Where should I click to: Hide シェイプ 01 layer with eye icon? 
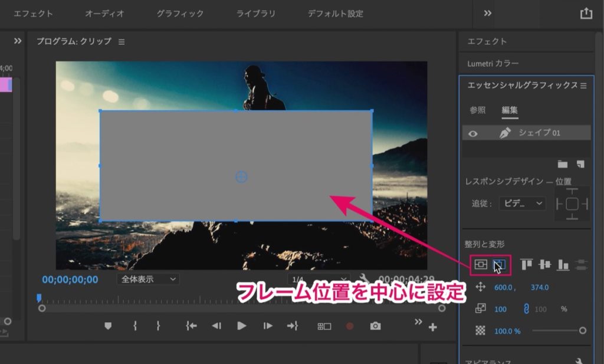pos(473,134)
